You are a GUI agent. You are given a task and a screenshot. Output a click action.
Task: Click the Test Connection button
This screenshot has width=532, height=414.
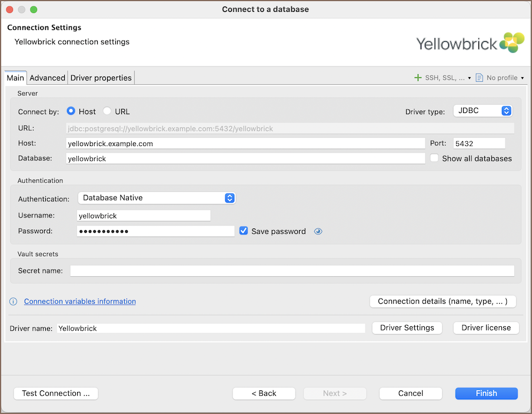[56, 393]
